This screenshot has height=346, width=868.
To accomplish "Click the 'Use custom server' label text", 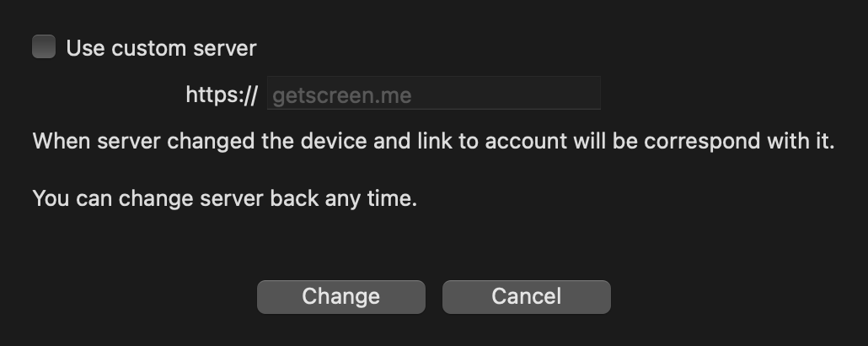I will tap(161, 48).
